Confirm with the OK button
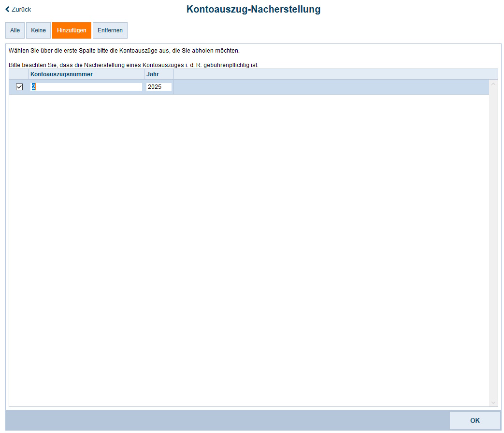Image resolution: width=504 pixels, height=433 pixels. tap(475, 420)
